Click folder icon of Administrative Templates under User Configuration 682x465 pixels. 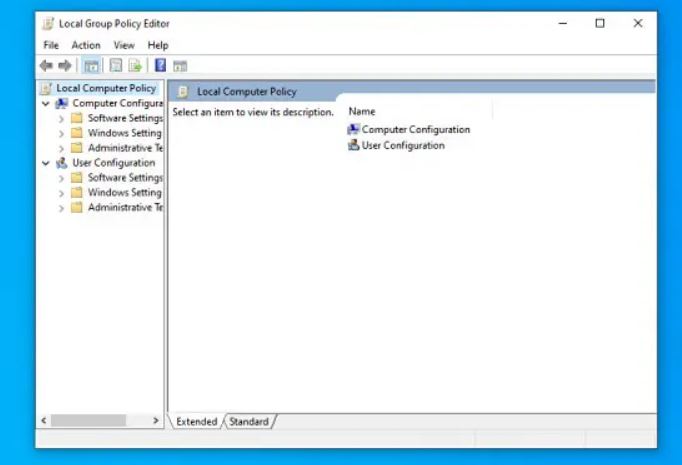(77, 207)
